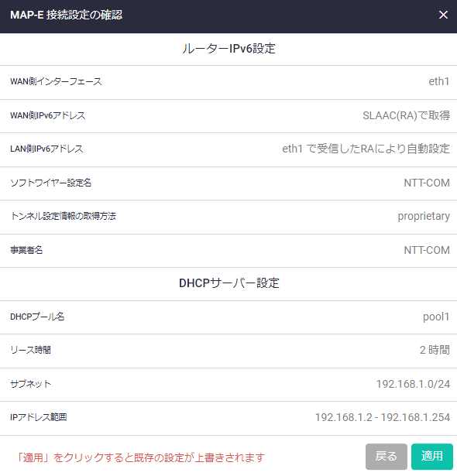The width and height of the screenshot is (457, 476).
Task: Click the LAN側IPv6アドレス label
Action: tap(46, 149)
